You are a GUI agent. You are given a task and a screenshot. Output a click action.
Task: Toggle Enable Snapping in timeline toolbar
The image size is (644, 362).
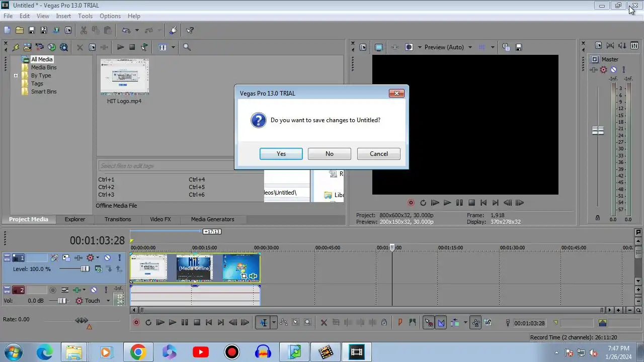tap(429, 323)
